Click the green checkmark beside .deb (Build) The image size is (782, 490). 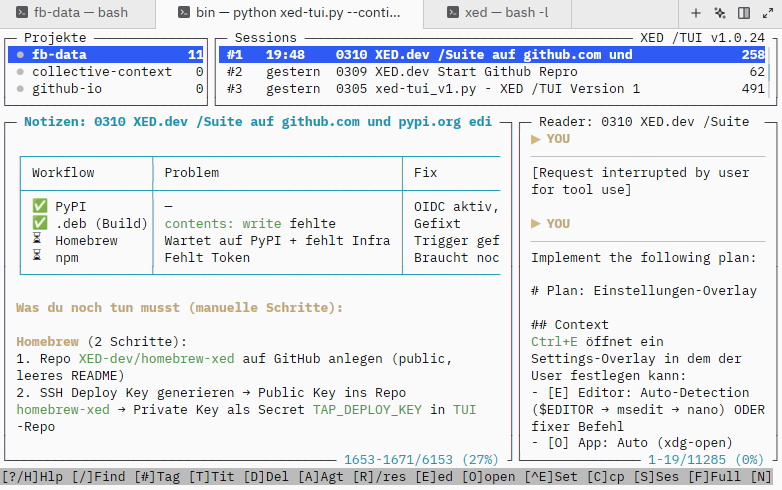[40, 223]
